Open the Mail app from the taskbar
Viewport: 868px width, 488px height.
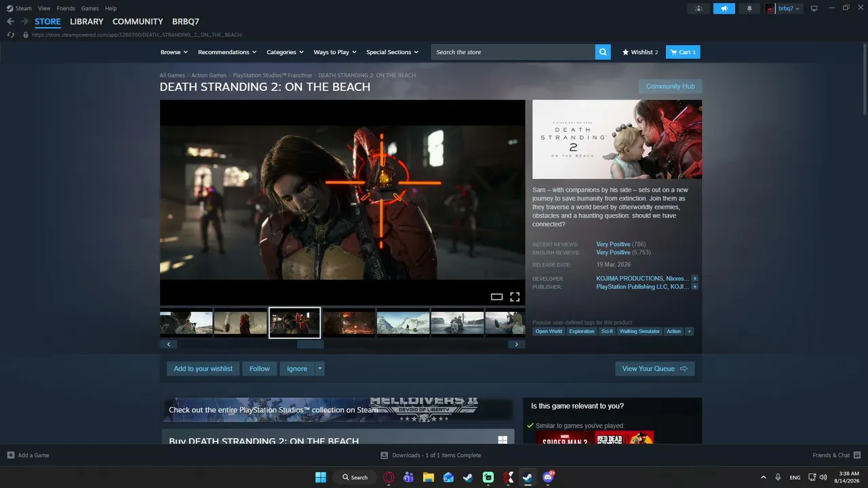point(448,477)
